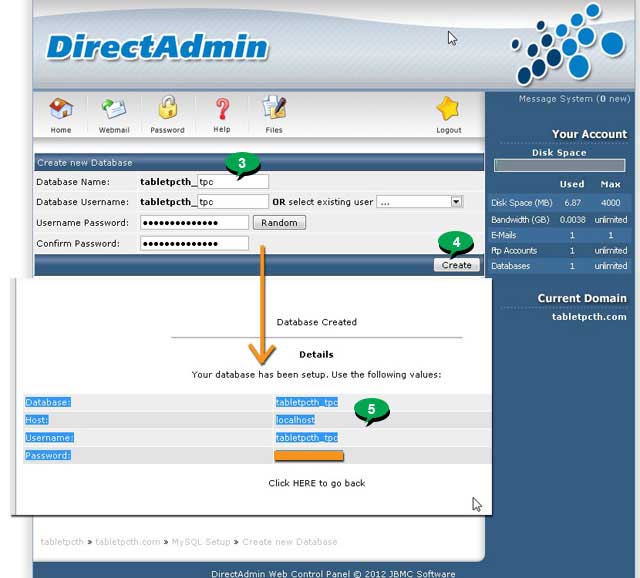Go to the MySQL Setup breadcrumb
The image size is (640, 578).
[201, 542]
